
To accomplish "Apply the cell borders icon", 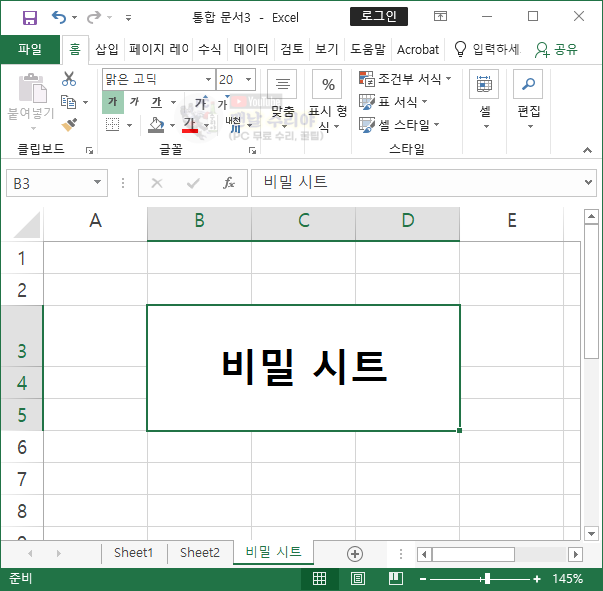I will pyautogui.click(x=113, y=125).
